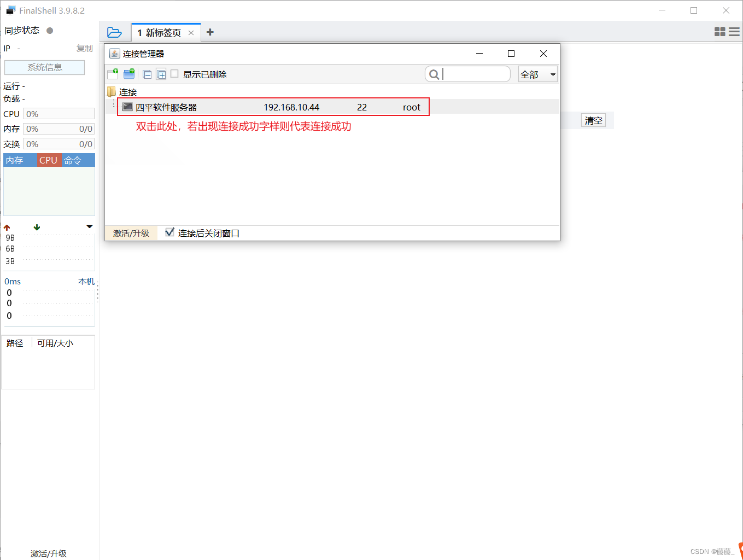743x560 pixels.
Task: Close the 连接管理器 dialog
Action: pyautogui.click(x=543, y=54)
